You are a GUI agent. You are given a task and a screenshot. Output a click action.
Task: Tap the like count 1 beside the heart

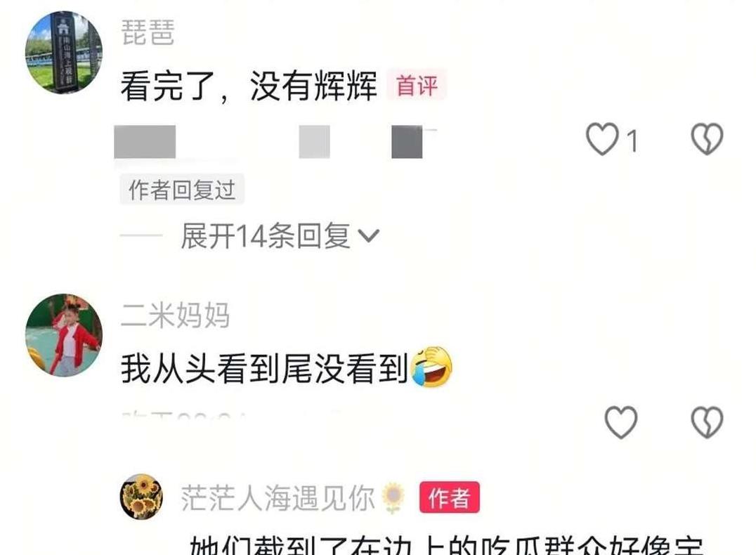[x=632, y=141]
